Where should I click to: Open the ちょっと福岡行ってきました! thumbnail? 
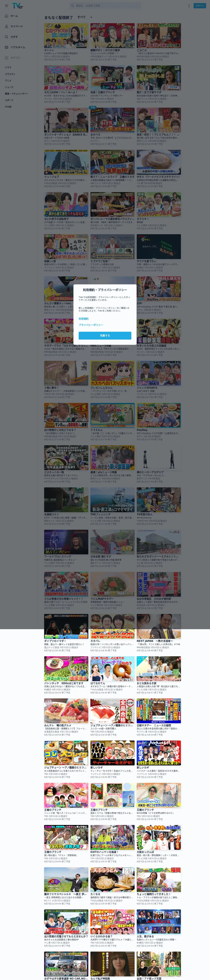[159, 880]
